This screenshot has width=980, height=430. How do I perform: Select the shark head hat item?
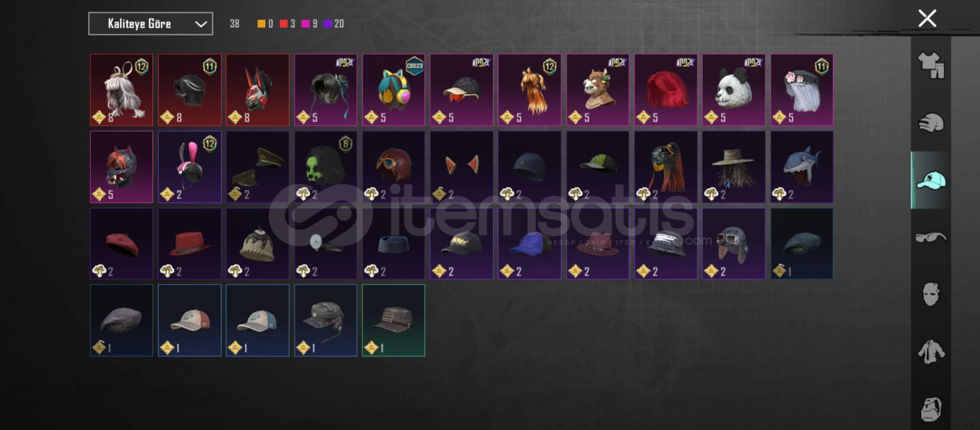click(x=802, y=167)
